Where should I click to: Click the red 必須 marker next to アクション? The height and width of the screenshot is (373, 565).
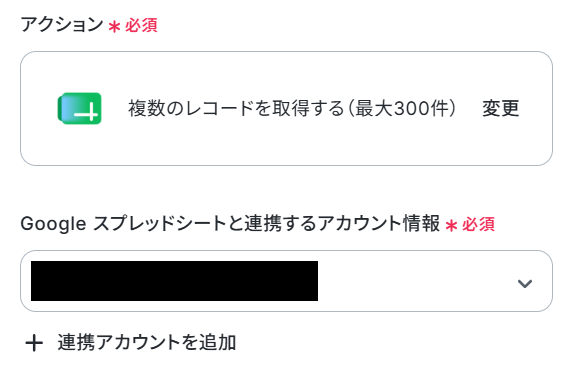click(141, 26)
